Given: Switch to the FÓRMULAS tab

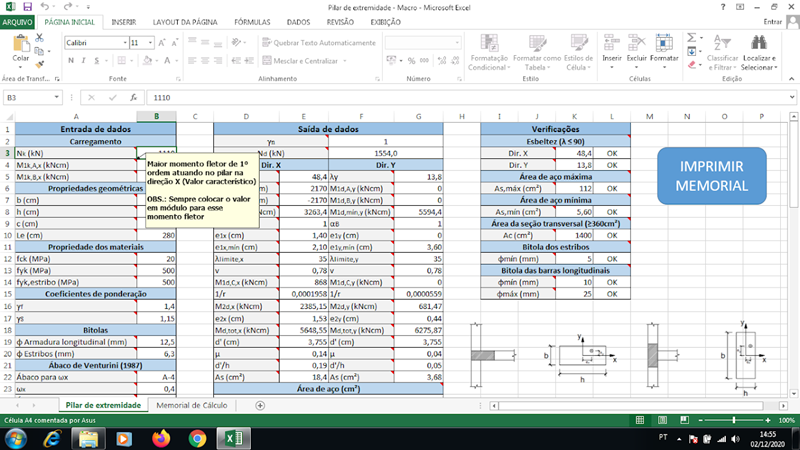Looking at the screenshot, I should pyautogui.click(x=252, y=22).
